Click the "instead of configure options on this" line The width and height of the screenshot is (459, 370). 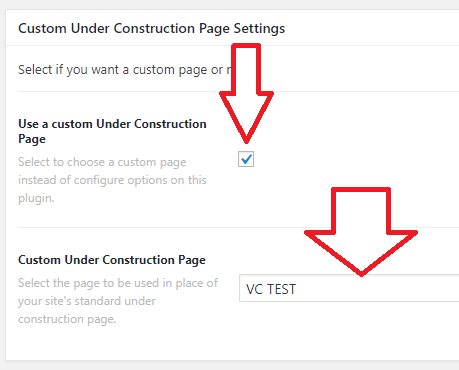click(x=112, y=180)
